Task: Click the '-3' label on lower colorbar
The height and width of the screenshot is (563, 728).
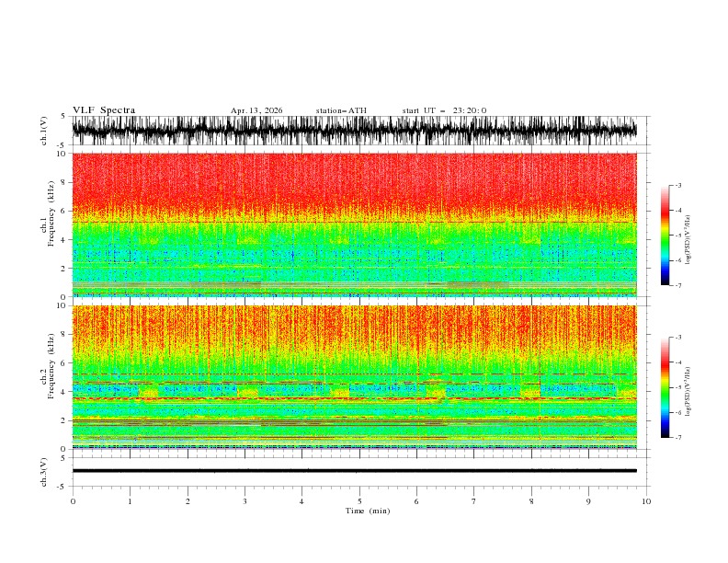Action: point(677,338)
